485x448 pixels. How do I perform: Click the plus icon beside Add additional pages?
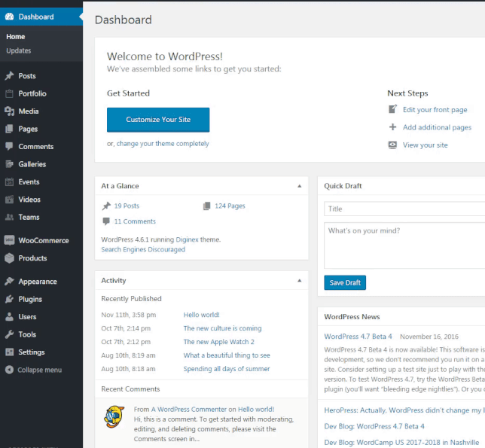392,126
